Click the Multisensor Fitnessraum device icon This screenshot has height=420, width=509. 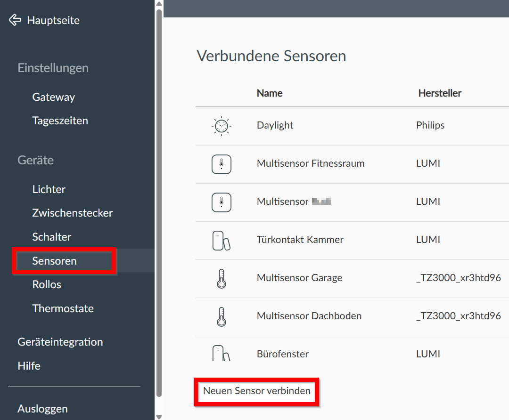point(221,164)
